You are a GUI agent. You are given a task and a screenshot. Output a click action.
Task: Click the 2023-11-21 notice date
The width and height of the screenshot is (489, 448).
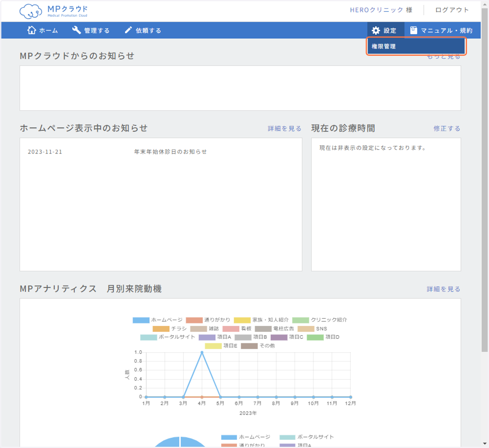[45, 152]
